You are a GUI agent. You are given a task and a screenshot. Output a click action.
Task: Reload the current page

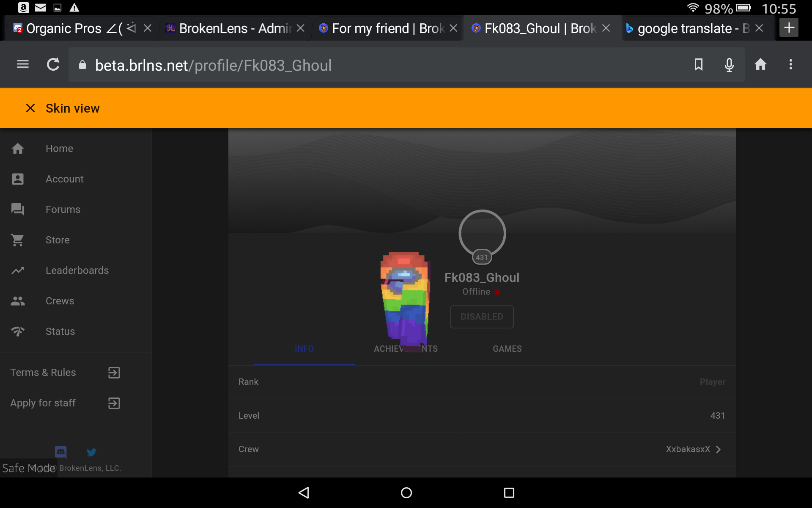coord(53,64)
